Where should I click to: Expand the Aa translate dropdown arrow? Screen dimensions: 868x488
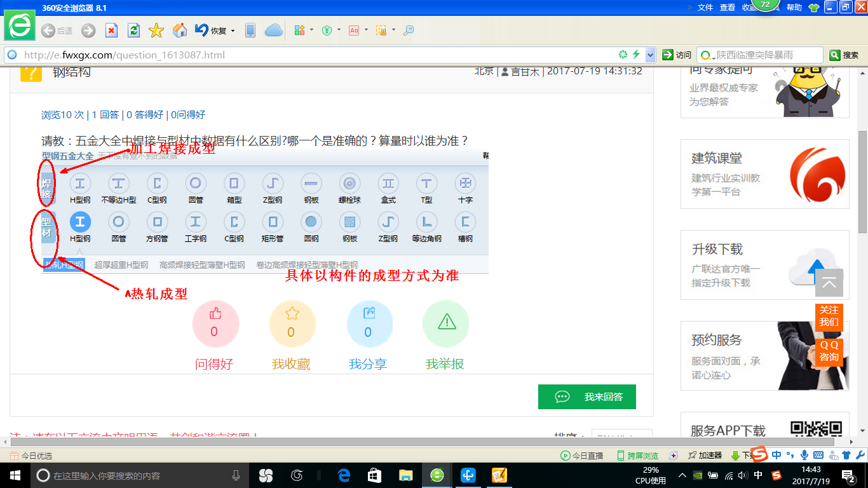click(366, 30)
